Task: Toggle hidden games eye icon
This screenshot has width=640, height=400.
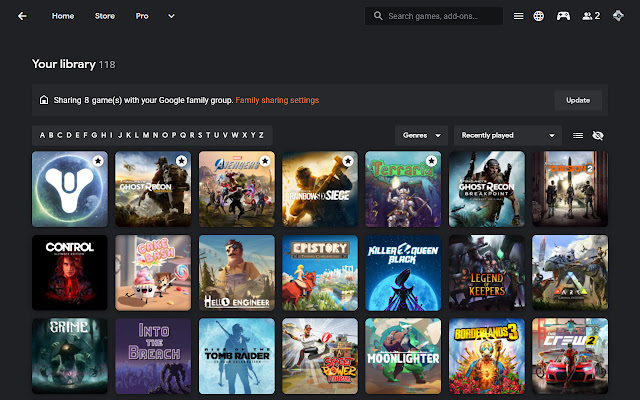Action: click(598, 136)
